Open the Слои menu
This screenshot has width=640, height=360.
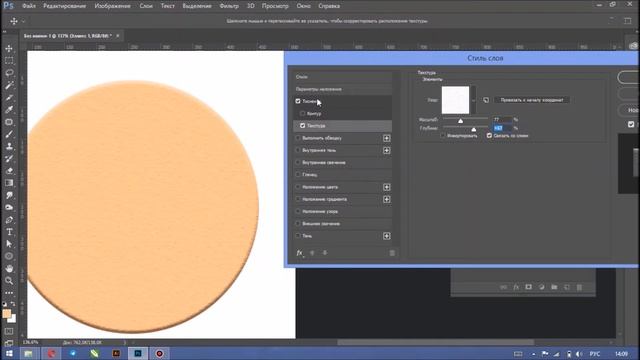(146, 6)
